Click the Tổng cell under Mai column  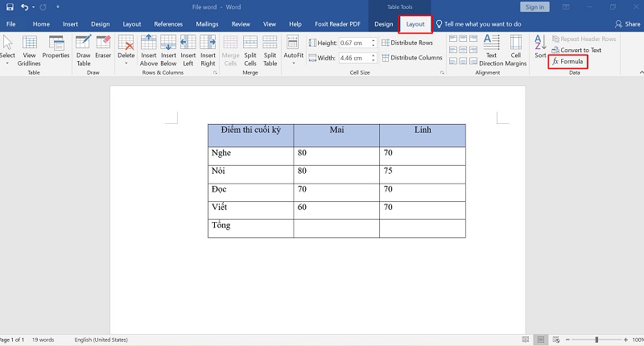[x=336, y=229]
